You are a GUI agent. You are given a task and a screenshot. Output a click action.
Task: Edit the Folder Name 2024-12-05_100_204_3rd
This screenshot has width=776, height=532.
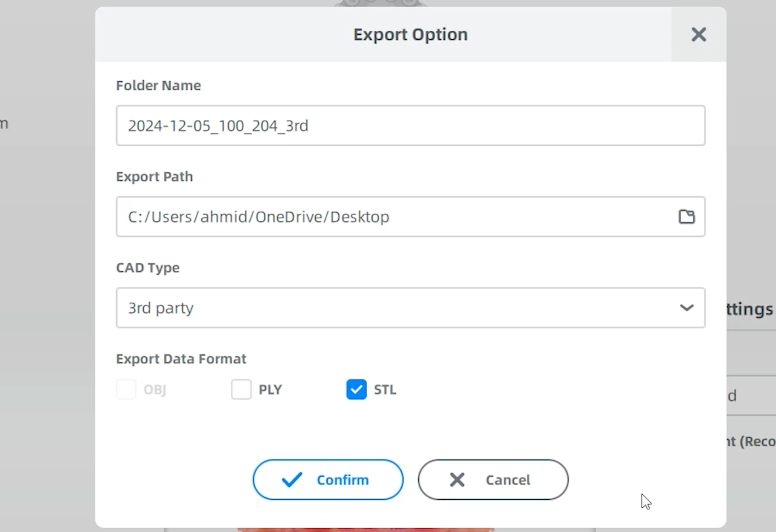click(410, 126)
